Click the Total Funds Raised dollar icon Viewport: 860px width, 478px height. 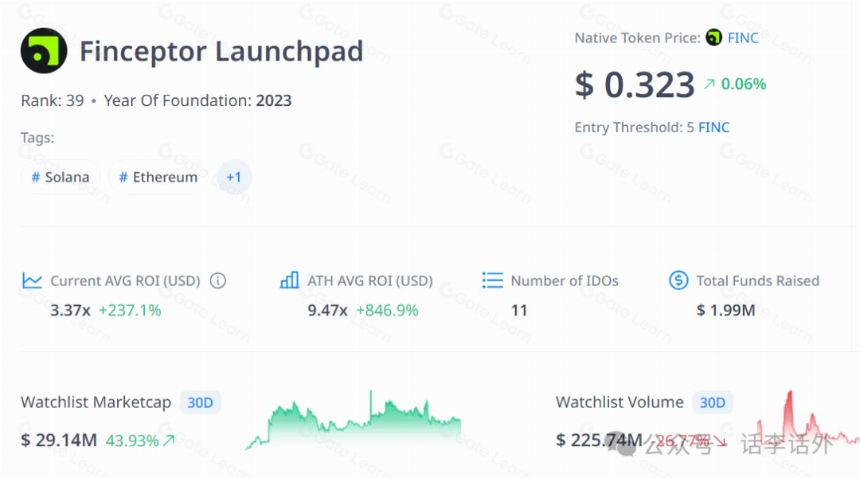tap(678, 280)
